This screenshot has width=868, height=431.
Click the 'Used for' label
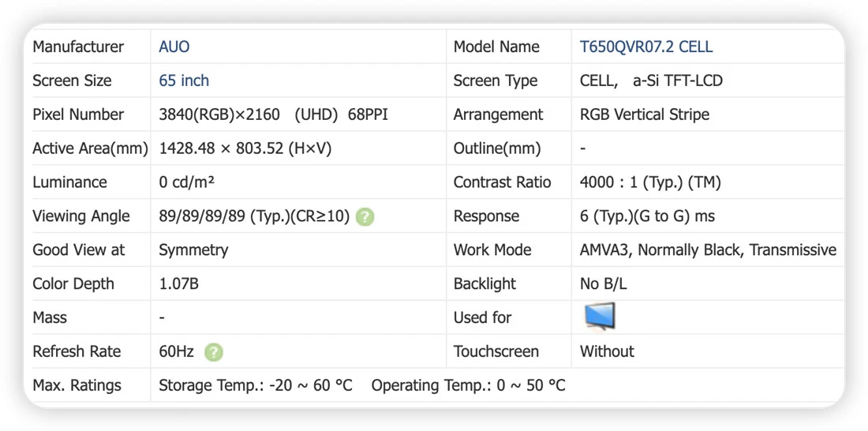click(x=482, y=317)
